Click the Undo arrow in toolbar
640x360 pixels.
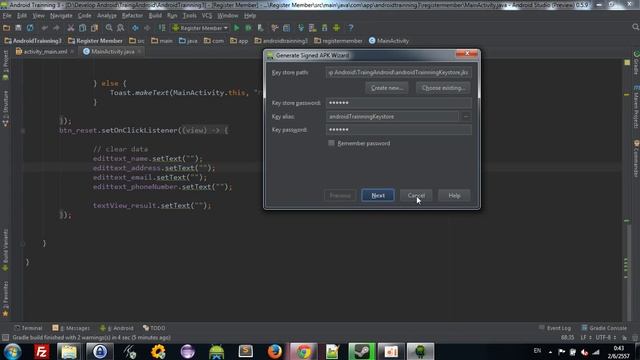[x=44, y=28]
